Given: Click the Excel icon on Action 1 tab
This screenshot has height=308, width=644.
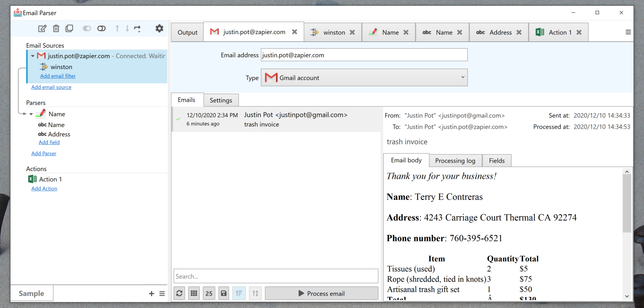Looking at the screenshot, I should [x=540, y=32].
